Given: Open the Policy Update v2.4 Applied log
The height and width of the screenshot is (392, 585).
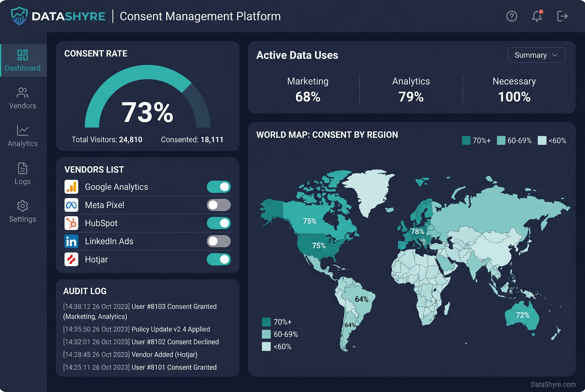Looking at the screenshot, I should (137, 329).
